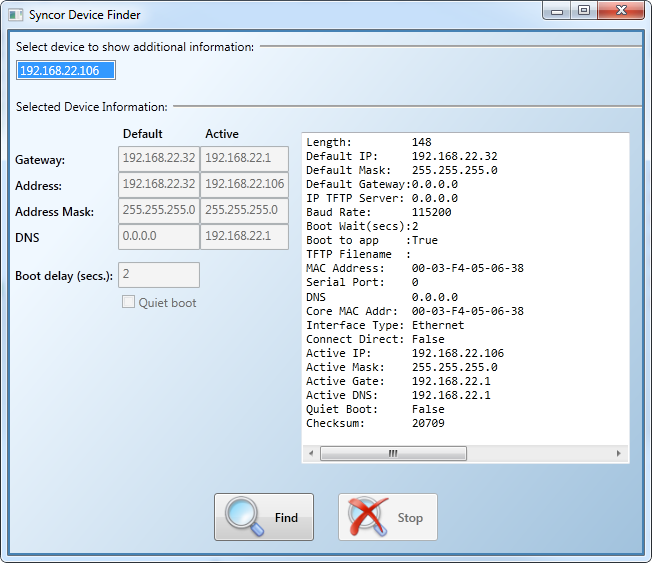Screen dimensions: 652x563
Task: Click the Interface Type Ethernet text
Action: tap(385, 325)
